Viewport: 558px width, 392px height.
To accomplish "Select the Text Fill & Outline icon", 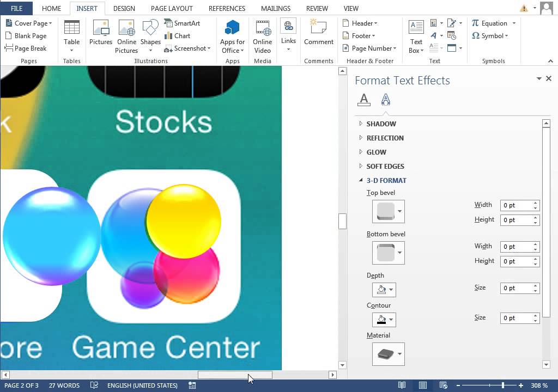I will [363, 100].
